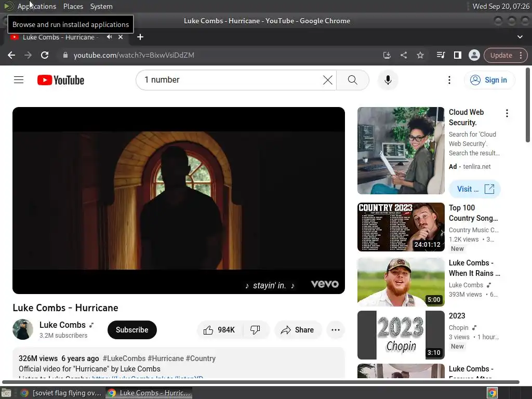Click the Update button in Chrome
Image resolution: width=532 pixels, height=399 pixels.
[x=501, y=55]
